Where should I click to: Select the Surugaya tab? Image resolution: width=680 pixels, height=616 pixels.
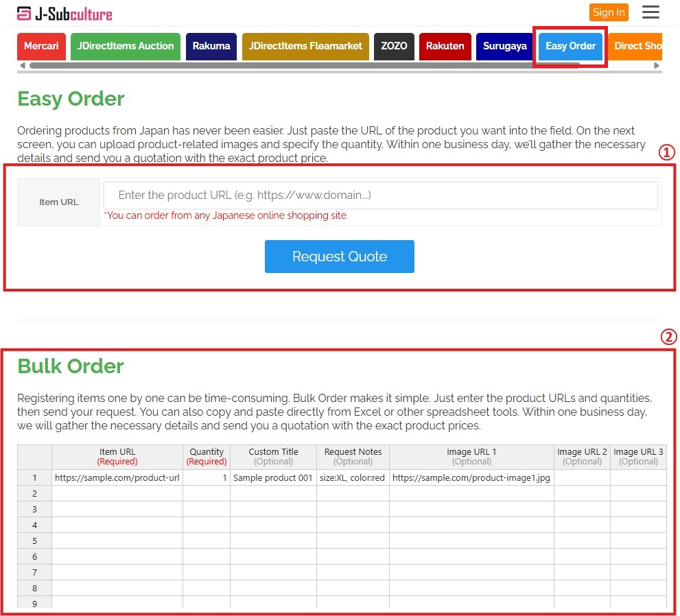tap(504, 47)
